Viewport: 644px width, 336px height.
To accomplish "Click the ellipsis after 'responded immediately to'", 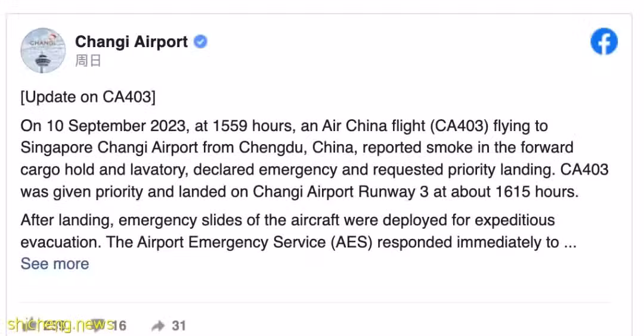I will 570,242.
